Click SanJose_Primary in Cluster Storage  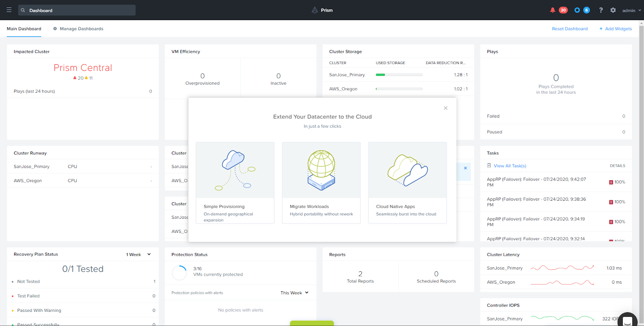tap(347, 75)
